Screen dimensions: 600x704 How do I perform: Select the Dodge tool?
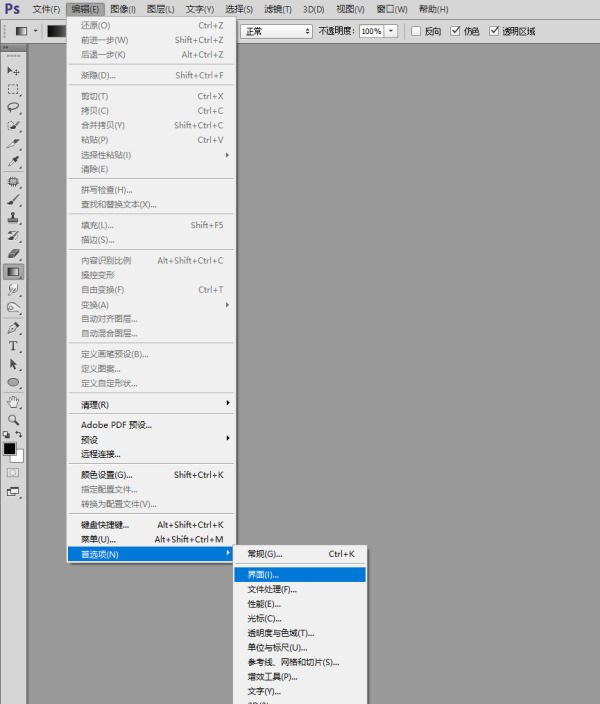point(13,308)
